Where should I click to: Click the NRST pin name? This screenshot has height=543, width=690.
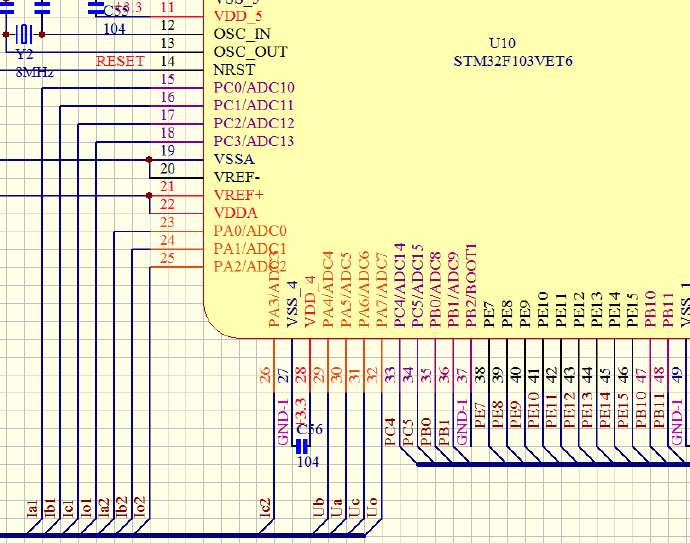click(233, 70)
